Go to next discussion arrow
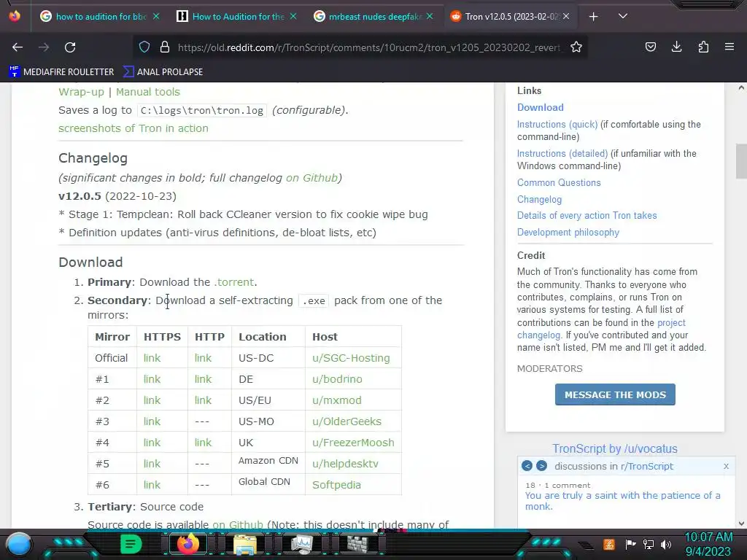This screenshot has height=560, width=747. 541,466
